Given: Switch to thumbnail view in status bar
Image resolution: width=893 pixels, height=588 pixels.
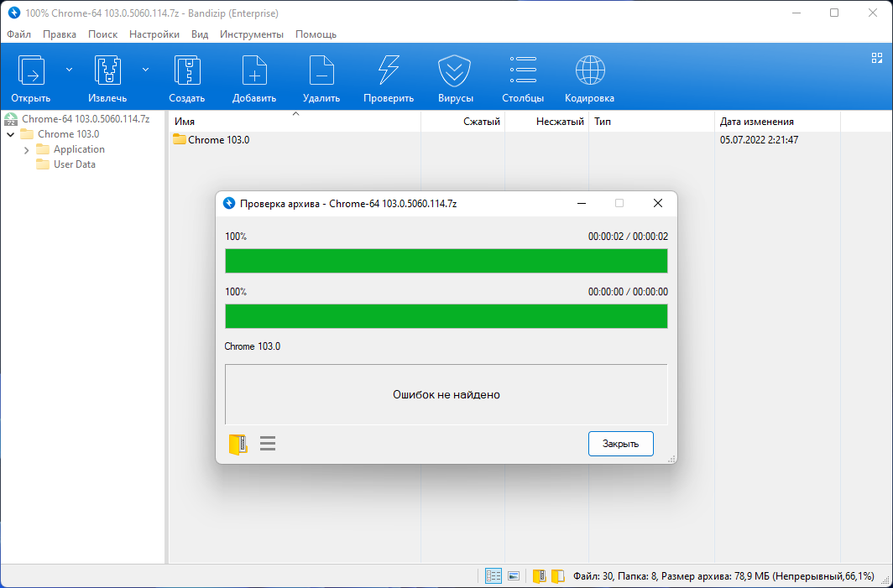Looking at the screenshot, I should click(513, 576).
